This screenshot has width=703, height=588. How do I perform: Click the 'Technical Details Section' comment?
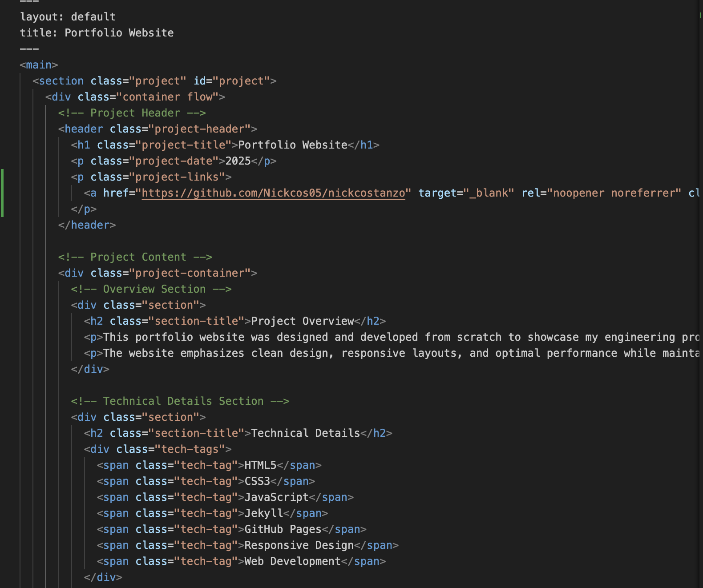click(x=180, y=401)
